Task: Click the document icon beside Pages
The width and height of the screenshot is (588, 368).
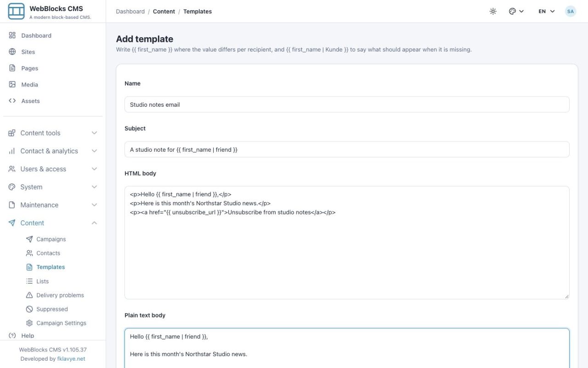Action: tap(12, 68)
